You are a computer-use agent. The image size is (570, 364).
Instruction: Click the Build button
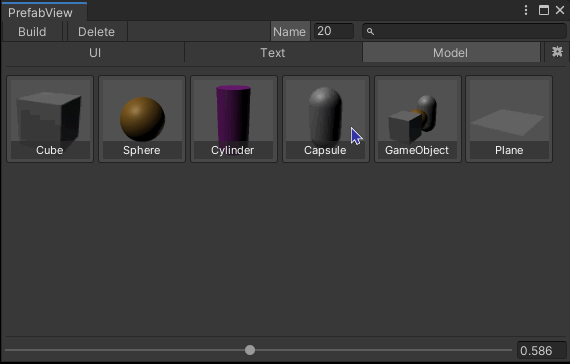[32, 32]
